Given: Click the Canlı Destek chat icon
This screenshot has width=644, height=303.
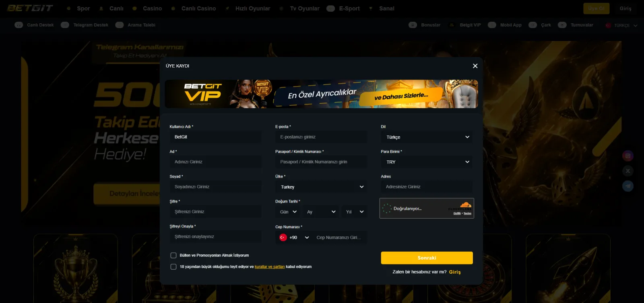Looking at the screenshot, I should click(19, 25).
